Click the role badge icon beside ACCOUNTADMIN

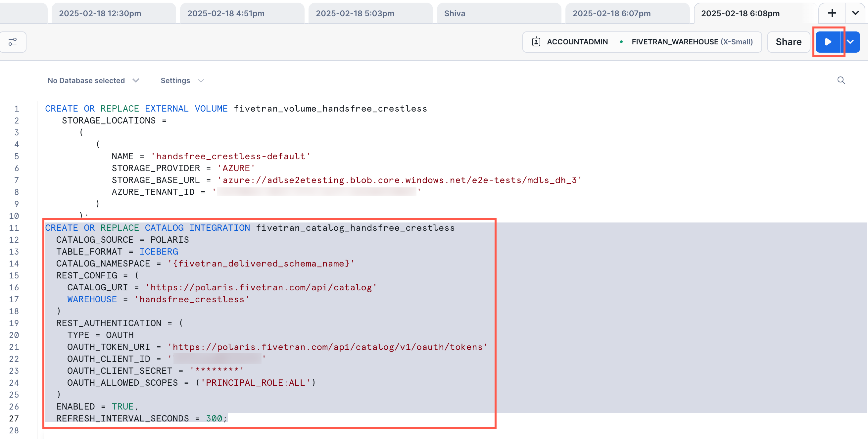(x=536, y=42)
